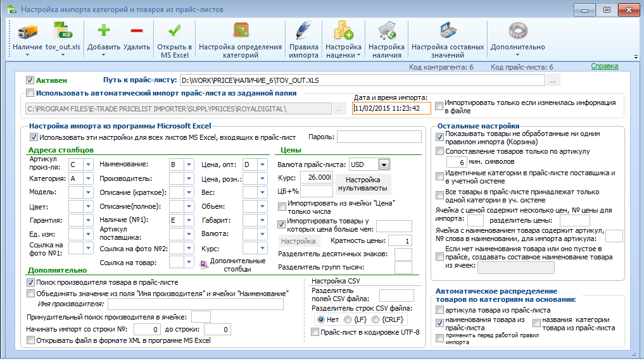Toggle distribution by наименования товара checkbox
644x360 pixels.
pos(439,323)
